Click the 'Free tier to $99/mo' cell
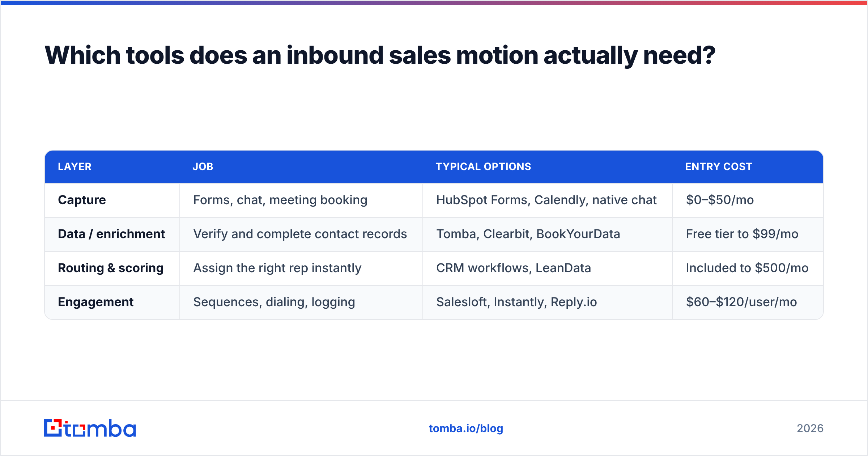 tap(742, 234)
